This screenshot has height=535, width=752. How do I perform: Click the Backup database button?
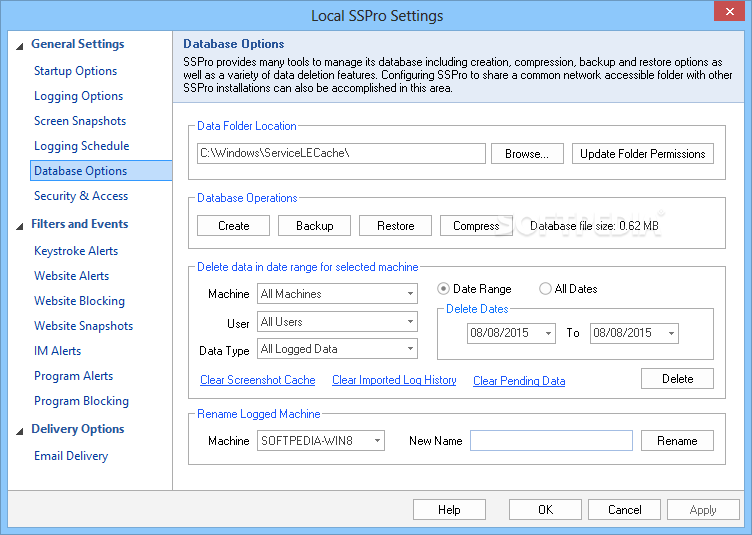(315, 225)
